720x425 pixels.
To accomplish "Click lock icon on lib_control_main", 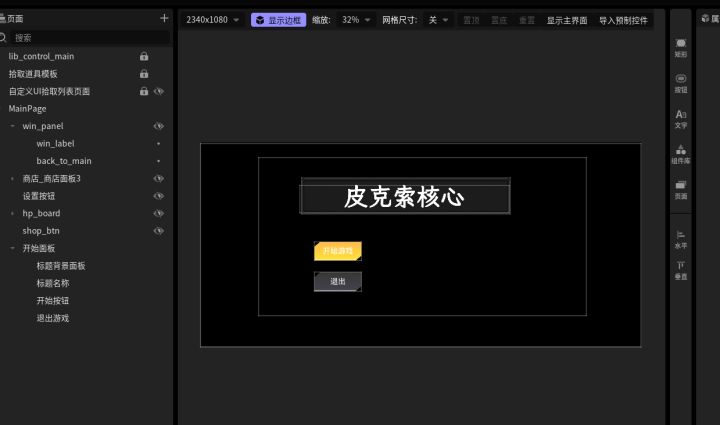I will click(144, 56).
